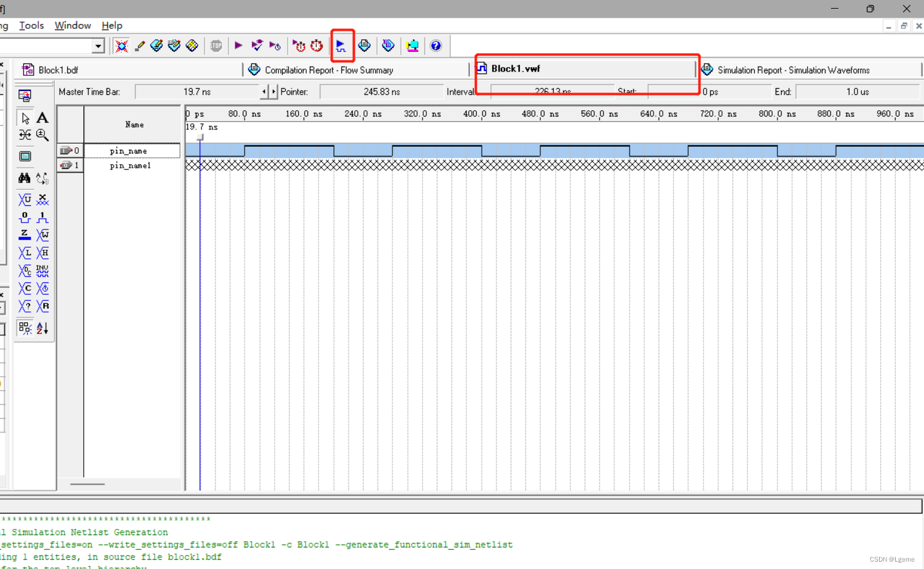This screenshot has width=924, height=569.
Task: Open the Compilation Report toolbar icon
Action: tap(365, 46)
